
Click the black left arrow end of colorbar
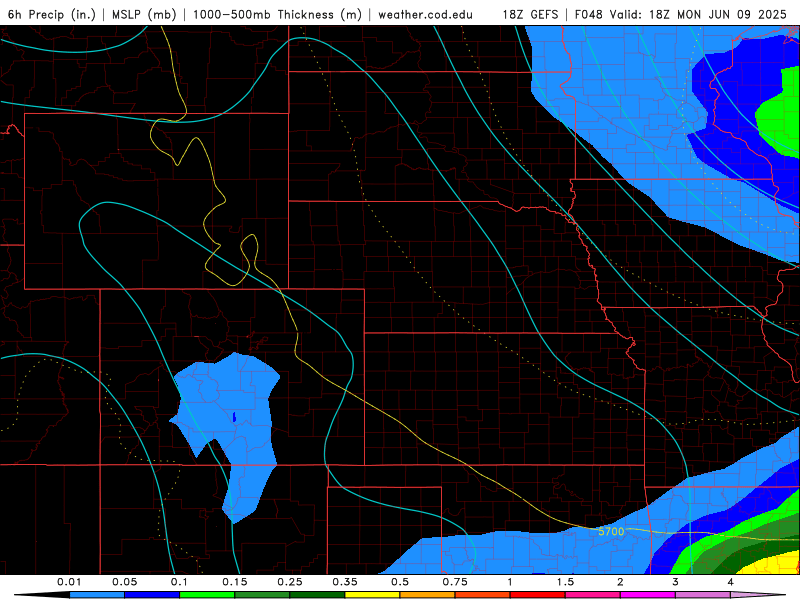(42, 595)
